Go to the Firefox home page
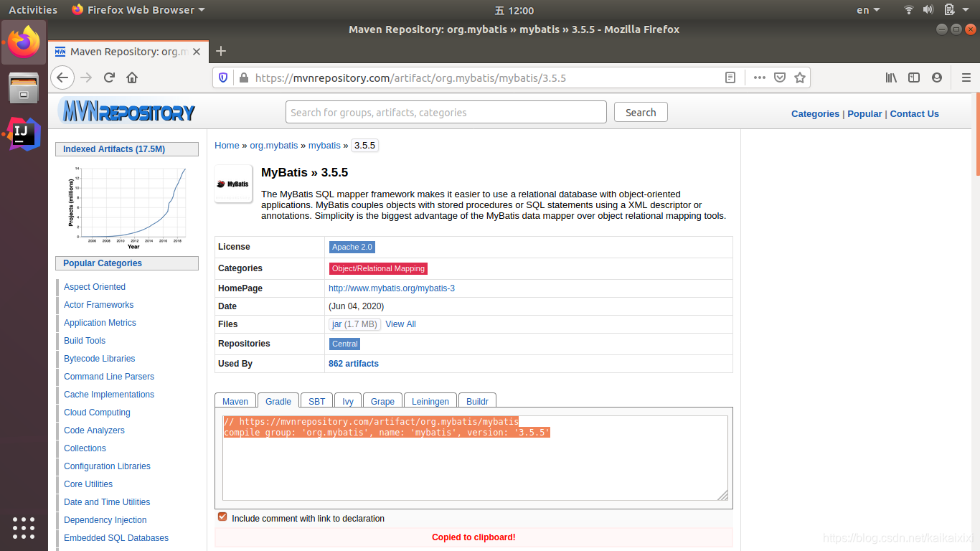This screenshot has width=980, height=551. [132, 77]
